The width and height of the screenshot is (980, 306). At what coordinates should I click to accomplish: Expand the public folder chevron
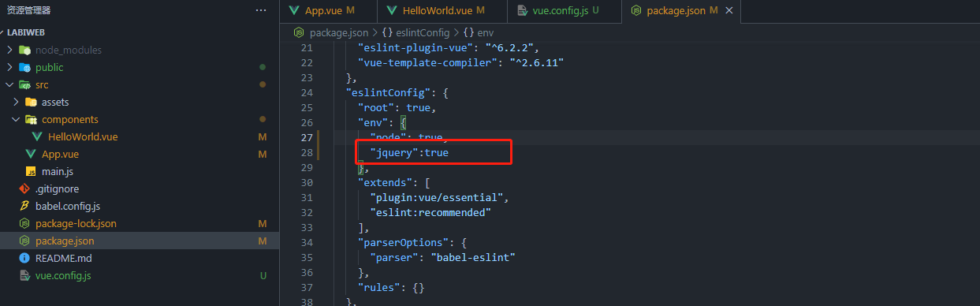tap(9, 67)
